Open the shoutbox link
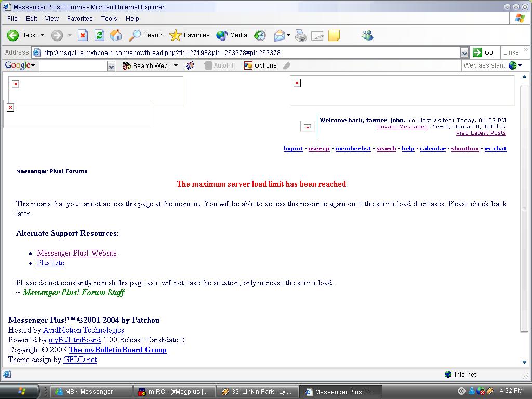 click(465, 148)
